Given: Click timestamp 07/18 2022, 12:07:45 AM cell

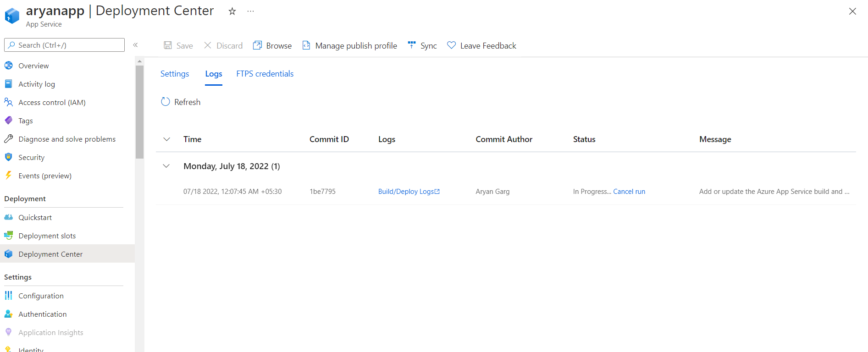Looking at the screenshot, I should coord(232,192).
